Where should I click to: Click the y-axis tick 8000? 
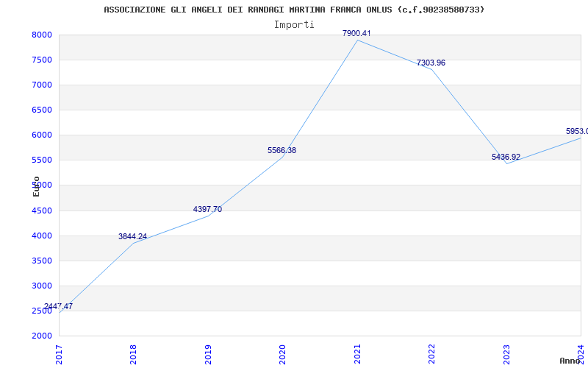pos(41,35)
